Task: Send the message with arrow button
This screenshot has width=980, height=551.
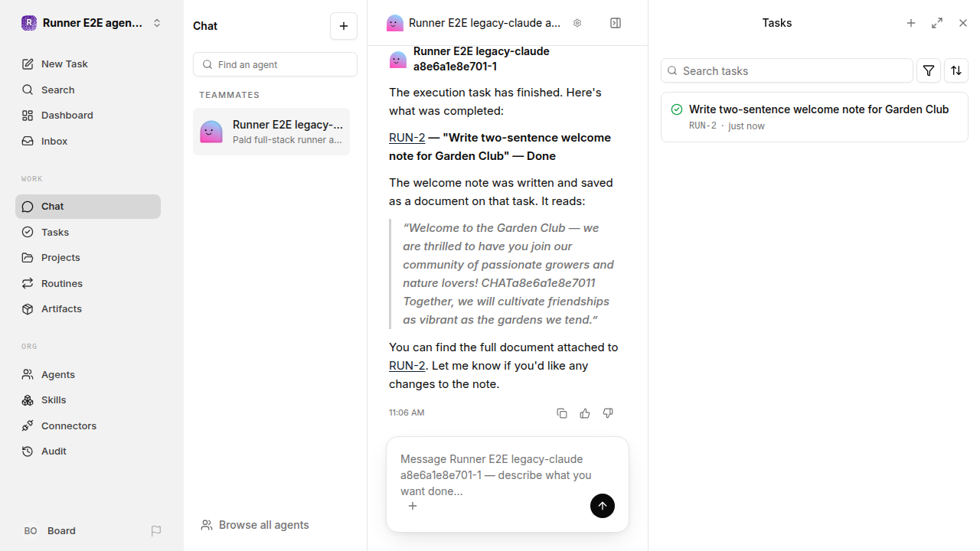Action: [603, 506]
